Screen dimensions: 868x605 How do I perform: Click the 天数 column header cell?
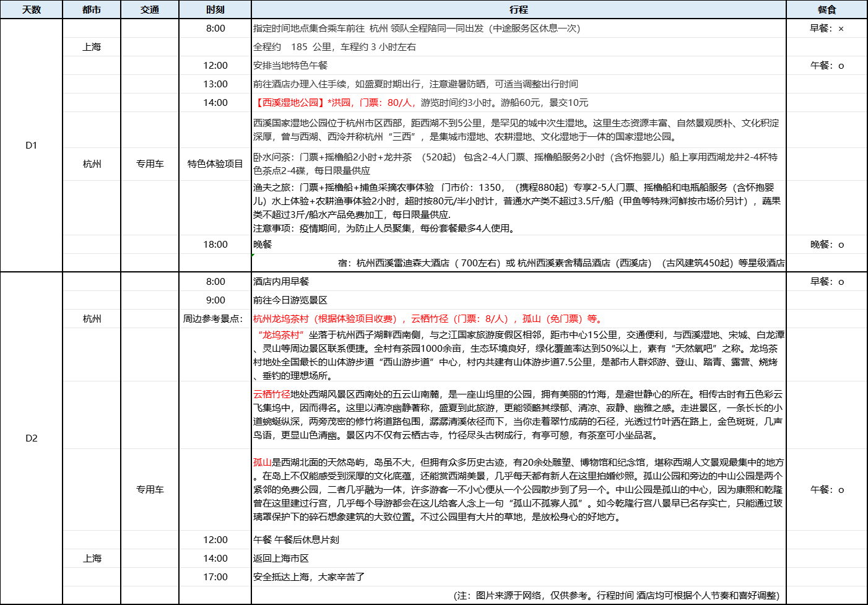coord(31,9)
